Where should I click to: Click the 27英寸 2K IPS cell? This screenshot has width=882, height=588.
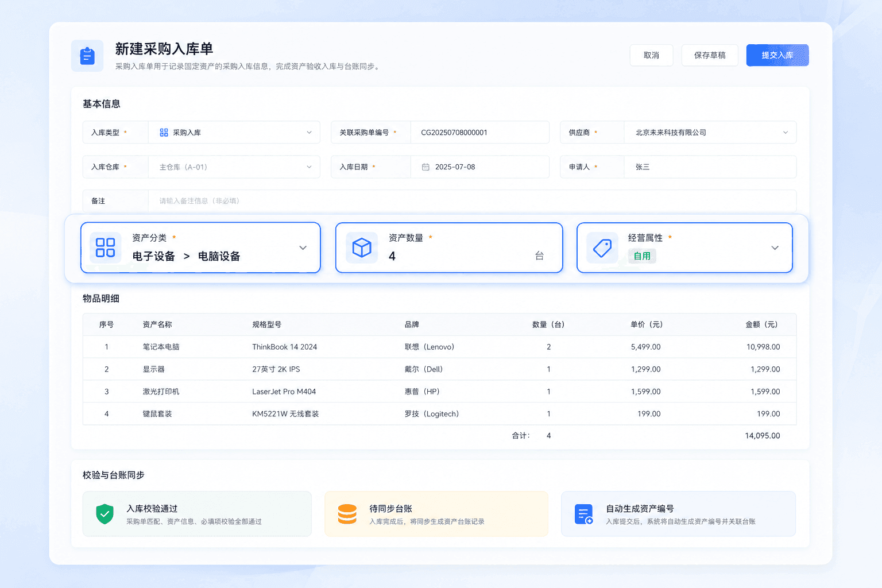point(276,369)
